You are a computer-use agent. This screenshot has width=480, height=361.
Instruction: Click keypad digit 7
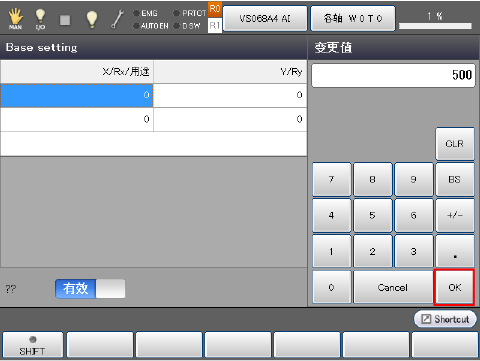click(x=332, y=179)
